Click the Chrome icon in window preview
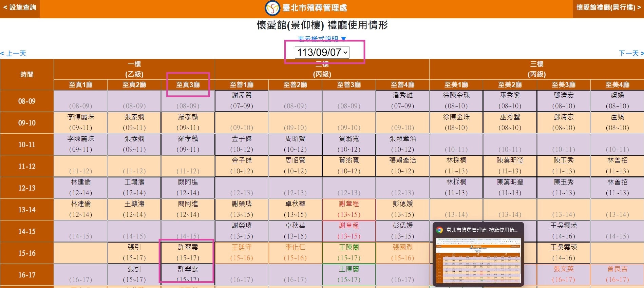The height and width of the screenshot is (288, 644). point(439,230)
